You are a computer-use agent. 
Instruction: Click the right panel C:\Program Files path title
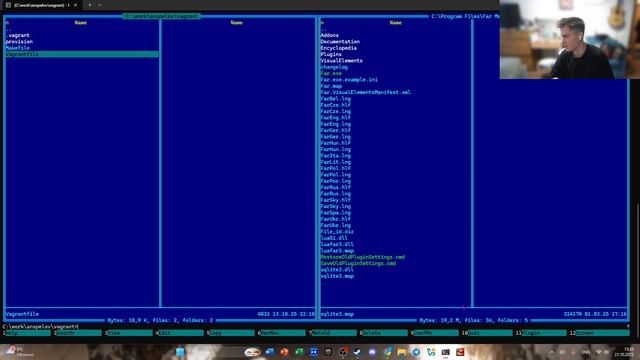click(x=465, y=16)
